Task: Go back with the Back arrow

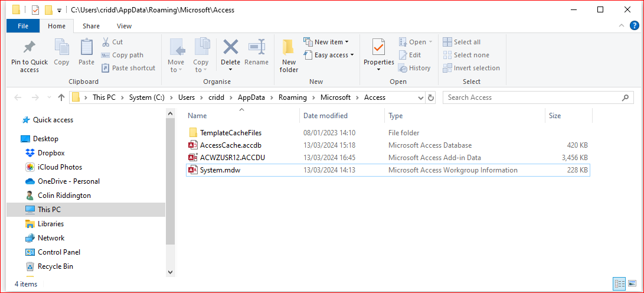Action: [x=18, y=97]
